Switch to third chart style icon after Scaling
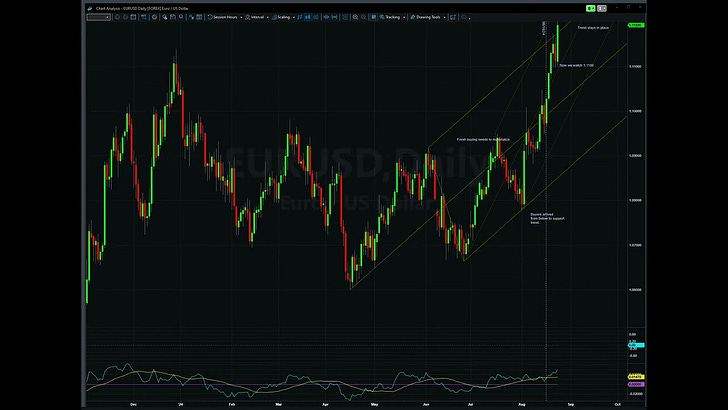This screenshot has width=728, height=410. 316,17
